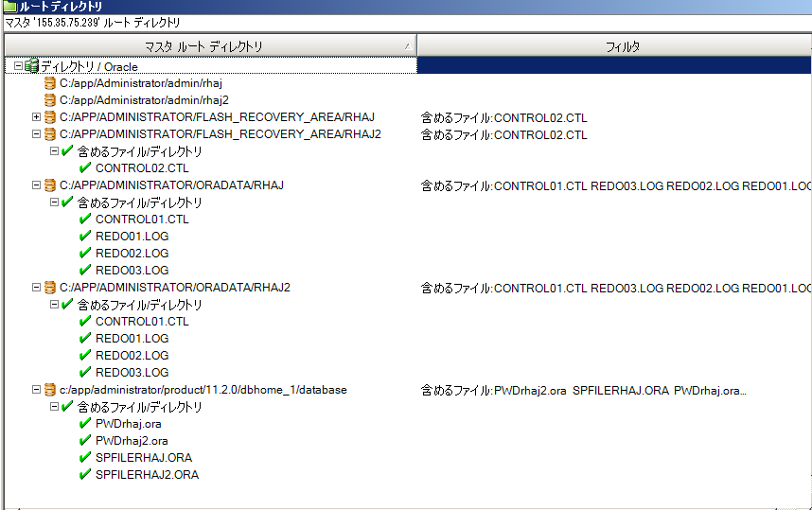The image size is (812, 510).
Task: Click green check beside REDO02.LOG under ORADATA/RHAJ2
Action: pyautogui.click(x=85, y=355)
